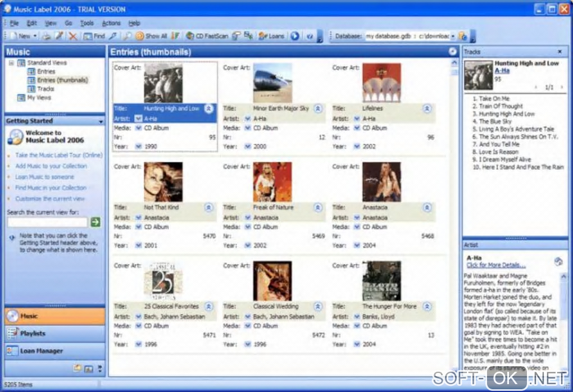Click the Artist panel refresh icon
The height and width of the screenshot is (392, 573).
coord(558,261)
